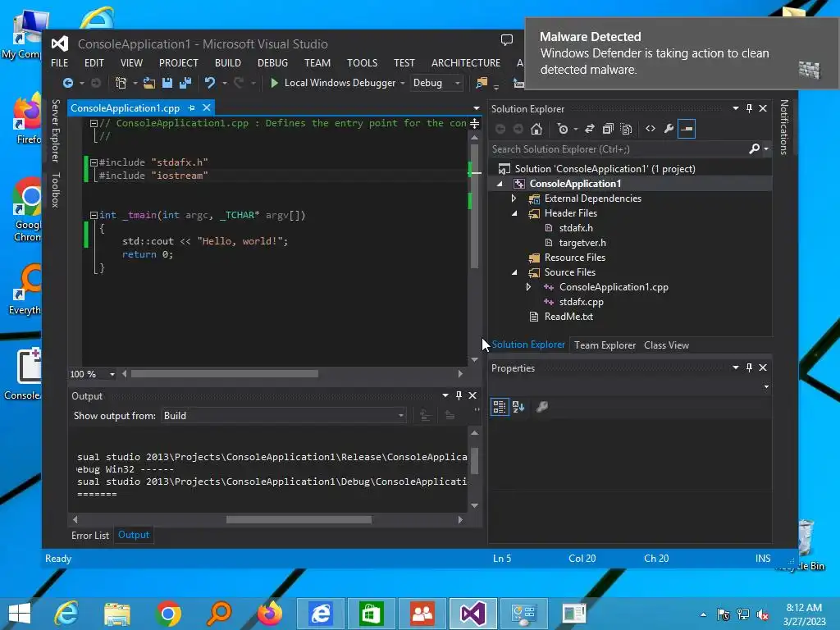Collapse the Source Files folder
The image size is (840, 630).
515,272
